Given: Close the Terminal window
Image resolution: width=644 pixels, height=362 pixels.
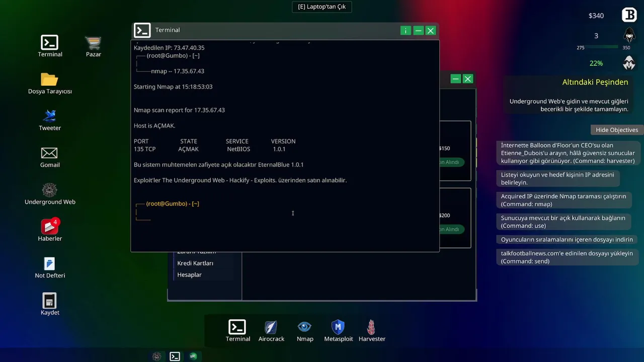Looking at the screenshot, I should (x=431, y=31).
